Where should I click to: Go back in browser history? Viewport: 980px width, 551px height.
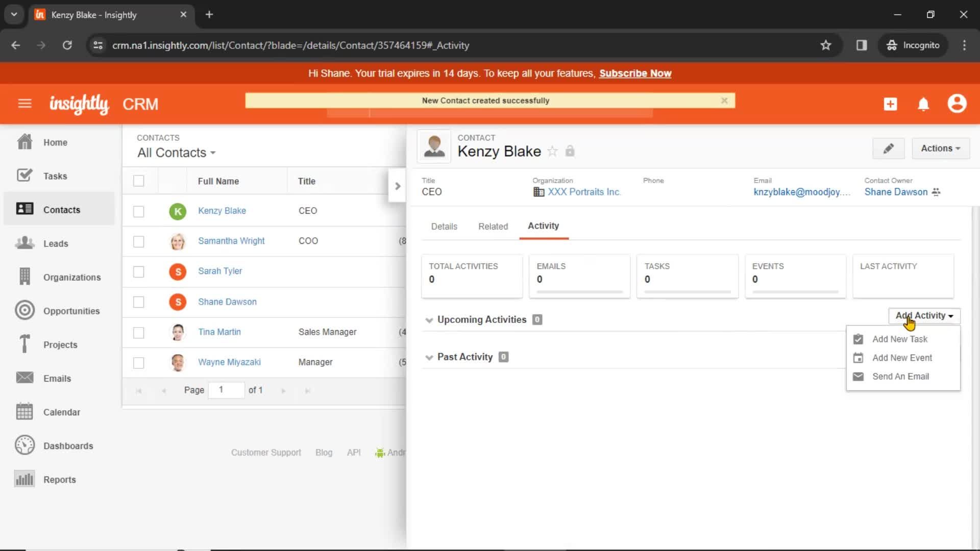[16, 45]
